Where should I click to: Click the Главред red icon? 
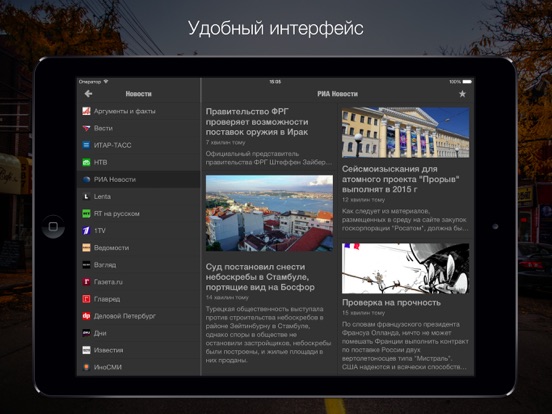(86, 299)
